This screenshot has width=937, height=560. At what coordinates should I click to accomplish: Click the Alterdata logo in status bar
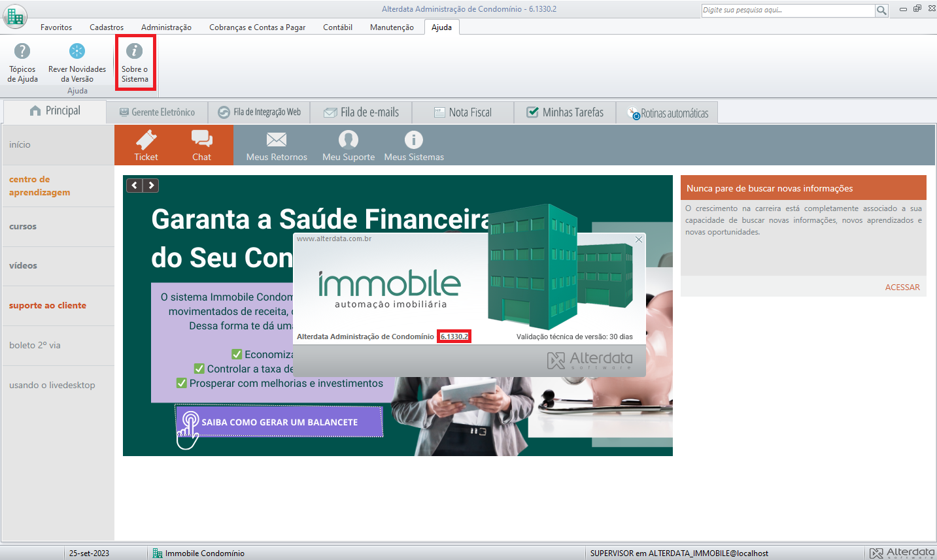click(x=902, y=553)
